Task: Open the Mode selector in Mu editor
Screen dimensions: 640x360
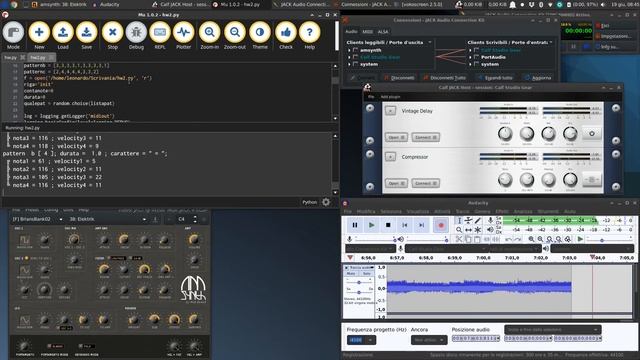Action: coord(13,33)
